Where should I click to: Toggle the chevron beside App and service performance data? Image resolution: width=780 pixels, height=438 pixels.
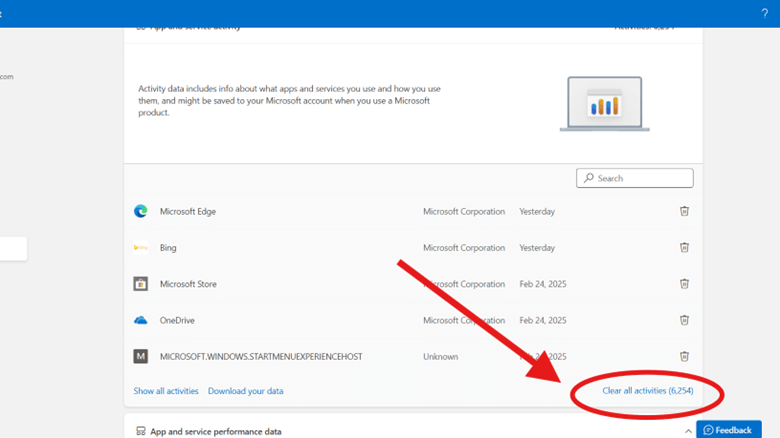[x=688, y=430]
